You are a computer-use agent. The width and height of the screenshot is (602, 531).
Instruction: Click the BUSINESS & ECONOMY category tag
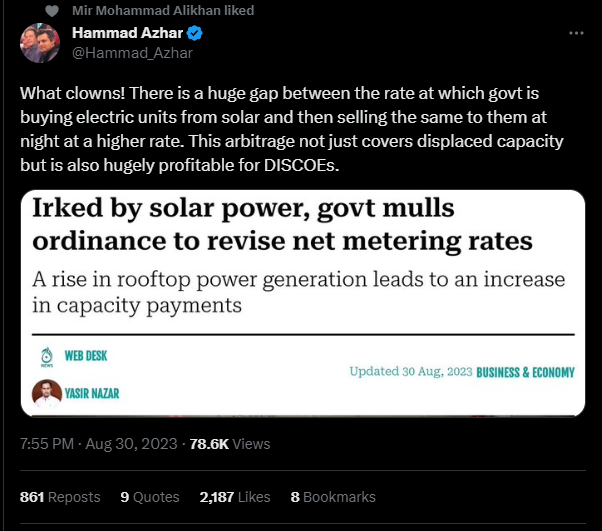(x=525, y=372)
